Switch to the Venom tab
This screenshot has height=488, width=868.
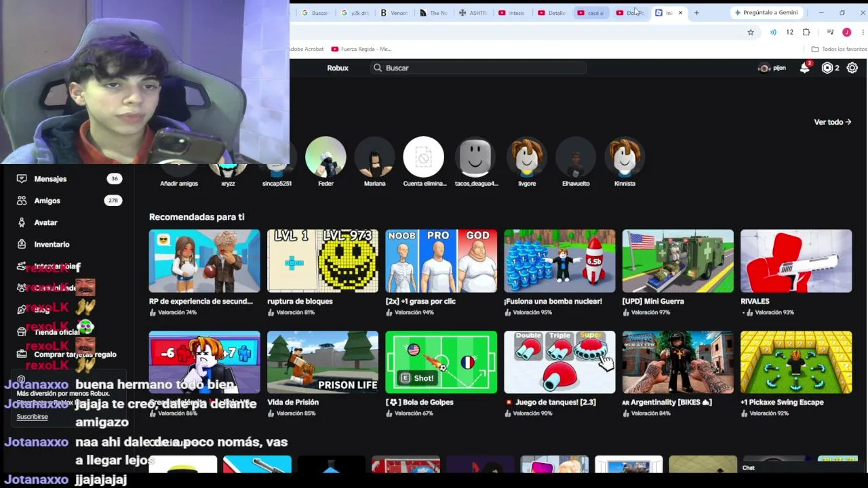click(x=395, y=13)
